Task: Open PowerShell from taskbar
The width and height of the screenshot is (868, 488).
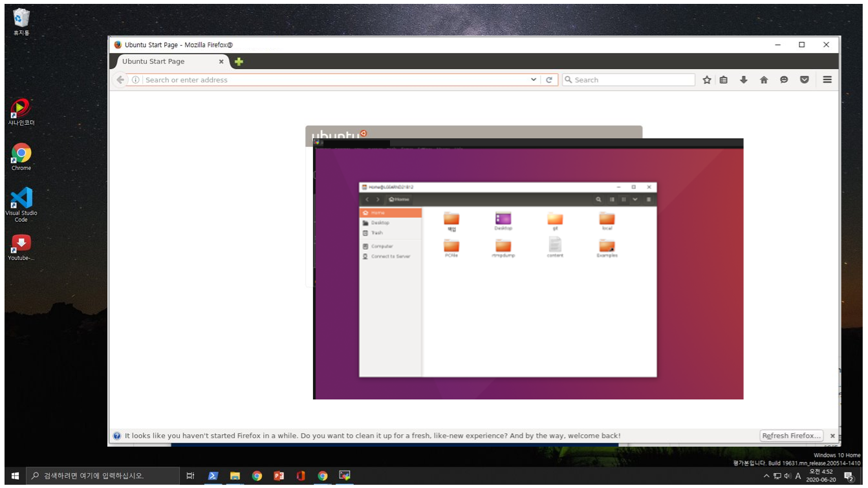Action: (x=213, y=476)
